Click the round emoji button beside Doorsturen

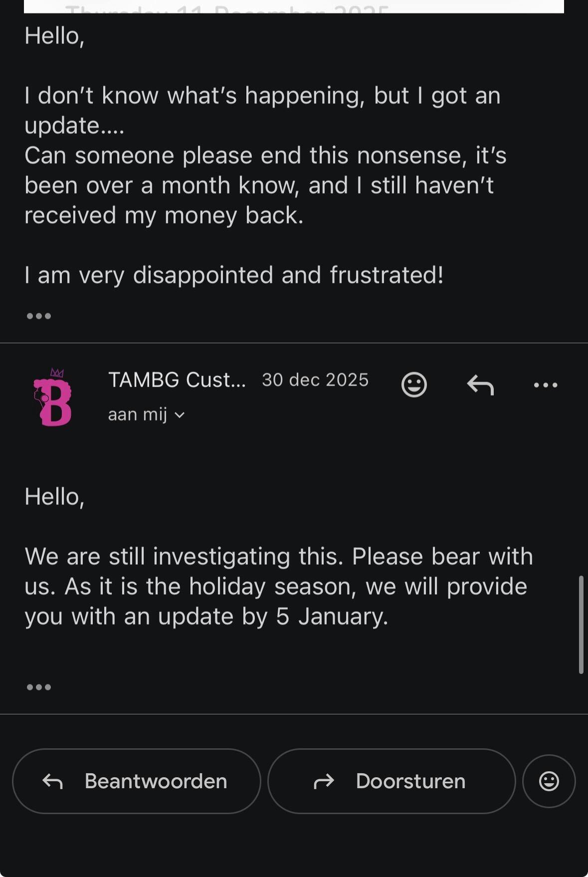tap(549, 781)
